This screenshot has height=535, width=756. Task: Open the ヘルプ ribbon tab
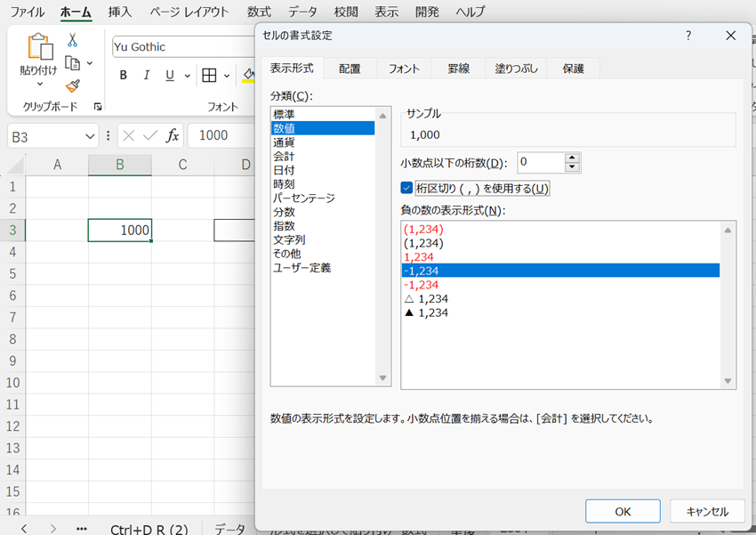tap(470, 12)
